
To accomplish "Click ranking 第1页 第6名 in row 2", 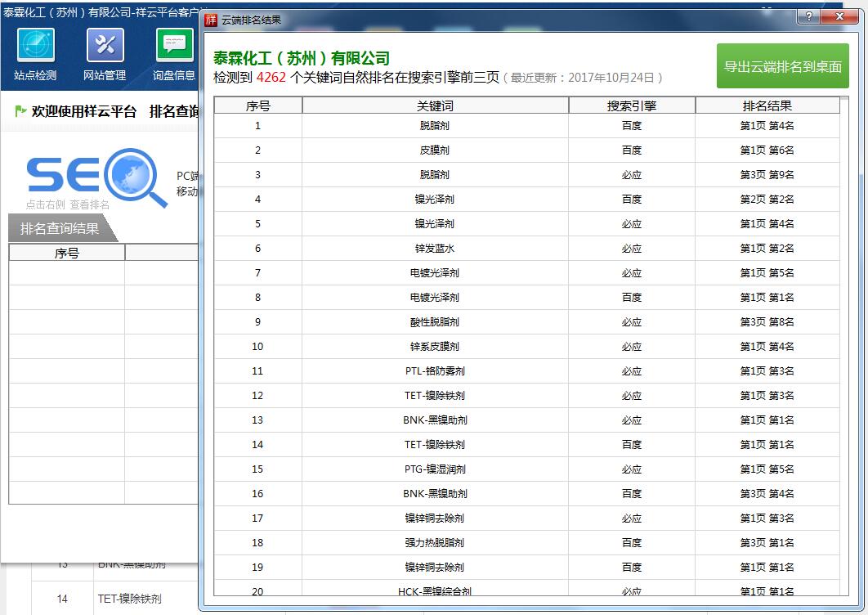I will 767,150.
